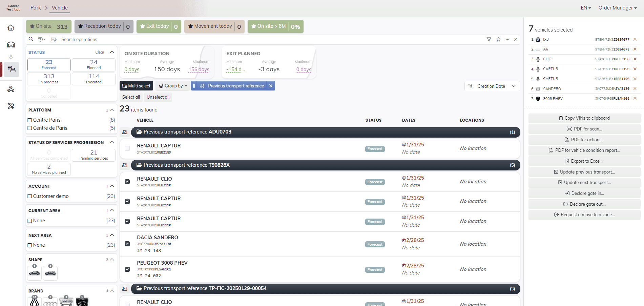The width and height of the screenshot is (644, 306).
Task: Remove IX3 from the selected vehicles list
Action: [x=635, y=40]
